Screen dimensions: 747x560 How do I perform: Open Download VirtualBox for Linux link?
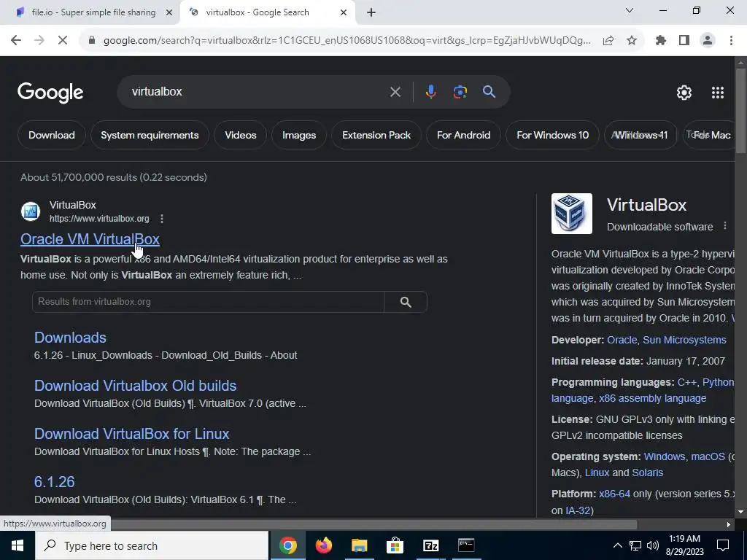coord(131,434)
